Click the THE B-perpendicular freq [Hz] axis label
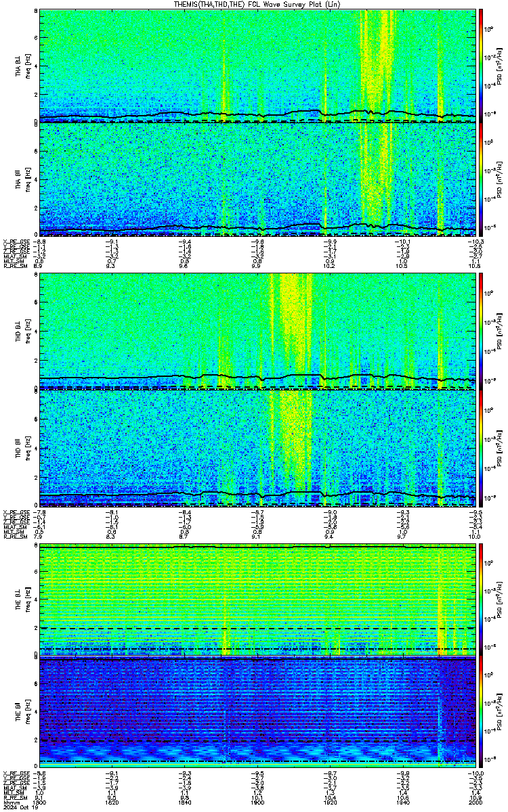 pos(28,600)
